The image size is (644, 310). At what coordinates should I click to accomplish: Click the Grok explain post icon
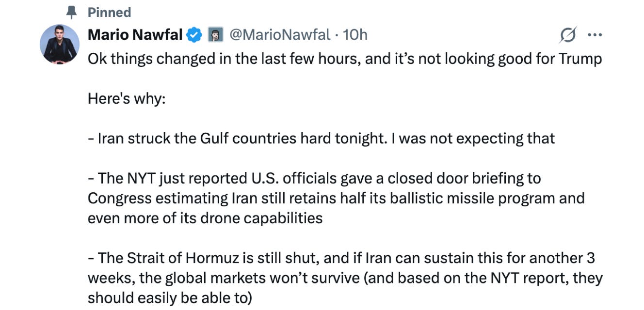tap(568, 35)
